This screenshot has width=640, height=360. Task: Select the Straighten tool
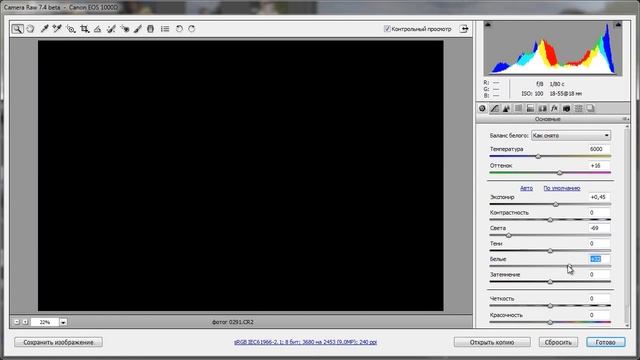pos(98,29)
